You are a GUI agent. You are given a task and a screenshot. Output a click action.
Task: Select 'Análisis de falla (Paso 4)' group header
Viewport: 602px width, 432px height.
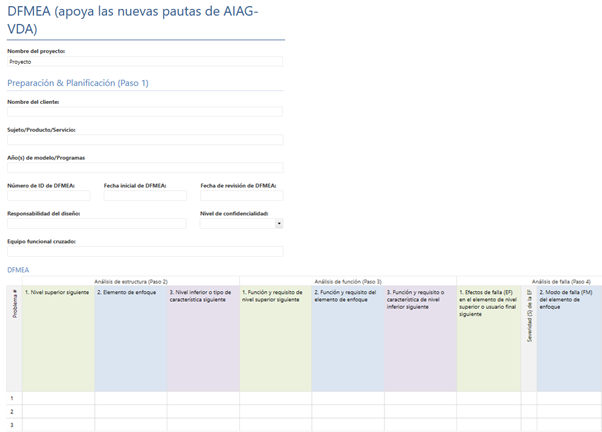pos(561,281)
